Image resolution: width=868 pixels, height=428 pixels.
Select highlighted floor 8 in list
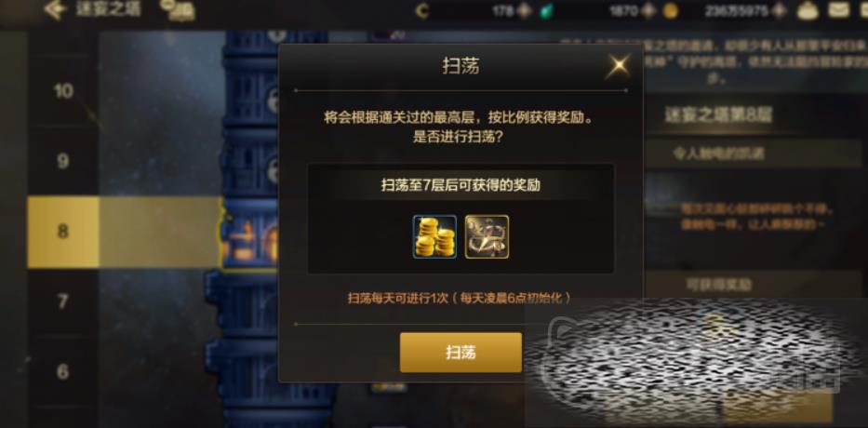click(63, 232)
